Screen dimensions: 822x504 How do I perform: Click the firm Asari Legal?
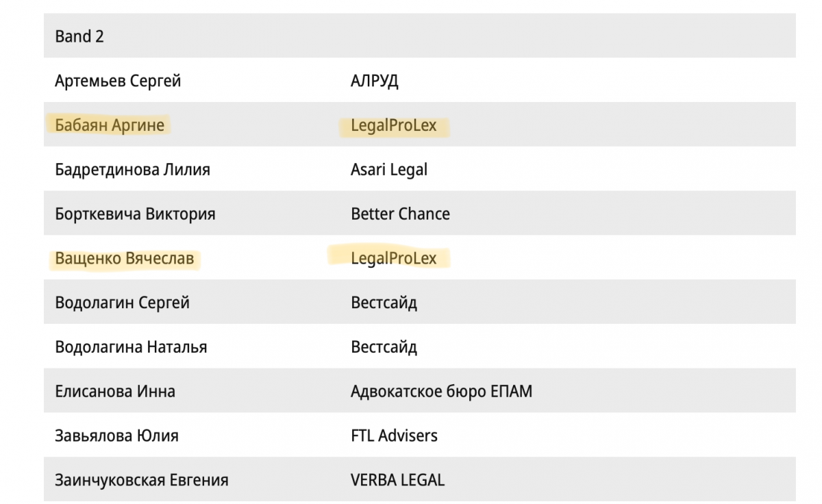(x=389, y=170)
